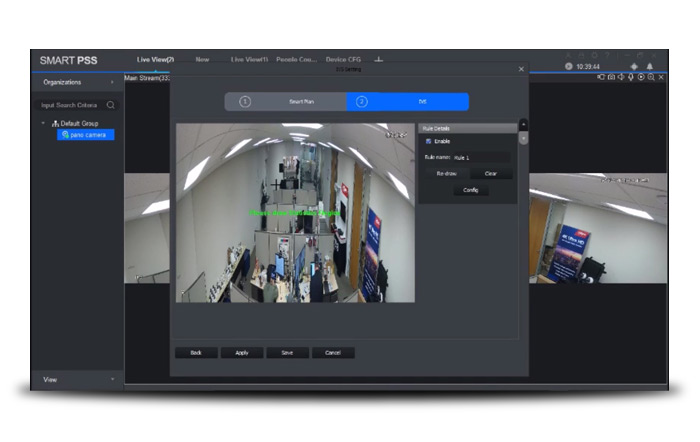Close the IVS setting dialog
Image resolution: width=700 pixels, height=442 pixels.
click(x=521, y=69)
